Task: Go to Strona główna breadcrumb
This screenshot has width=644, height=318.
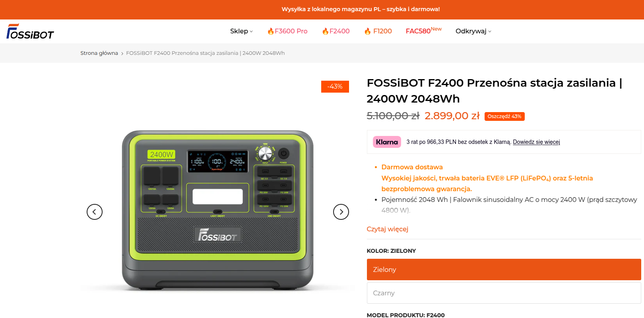Action: [99, 53]
